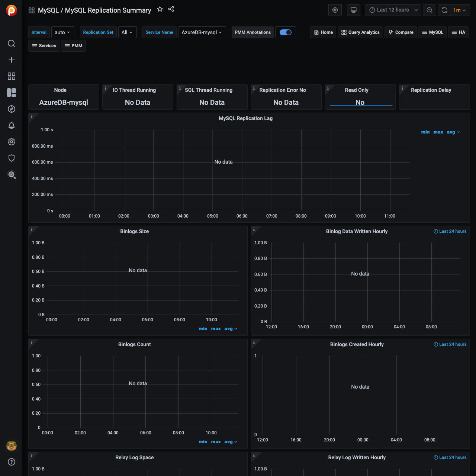Click the Percona PMM logo icon
Screen dimensions: 476x476
tap(12, 10)
